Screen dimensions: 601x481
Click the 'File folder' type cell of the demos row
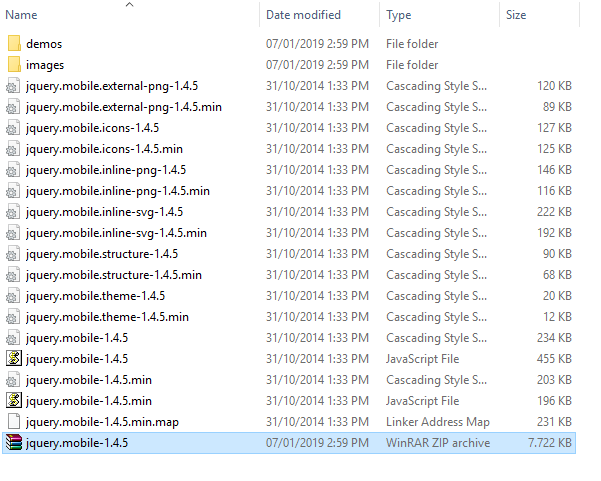click(x=412, y=44)
